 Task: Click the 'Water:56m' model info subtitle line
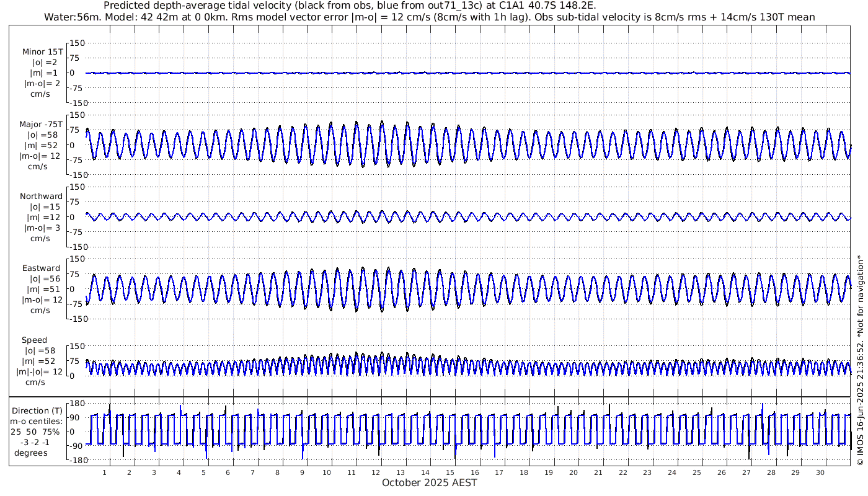coord(429,17)
